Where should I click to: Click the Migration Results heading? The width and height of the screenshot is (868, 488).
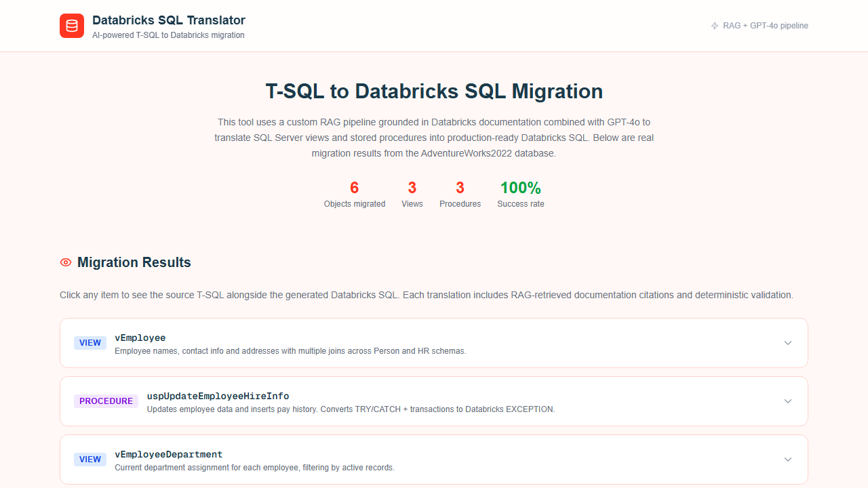click(134, 262)
